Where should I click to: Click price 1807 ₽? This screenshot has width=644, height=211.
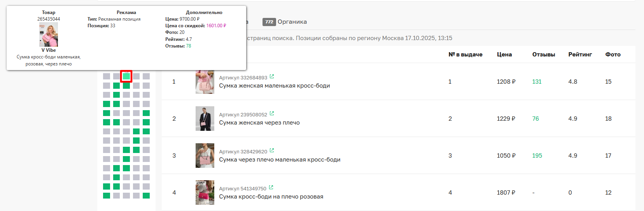coord(506,193)
